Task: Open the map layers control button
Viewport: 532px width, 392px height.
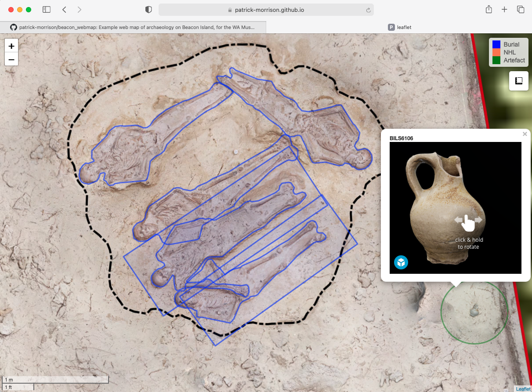Action: (518, 81)
